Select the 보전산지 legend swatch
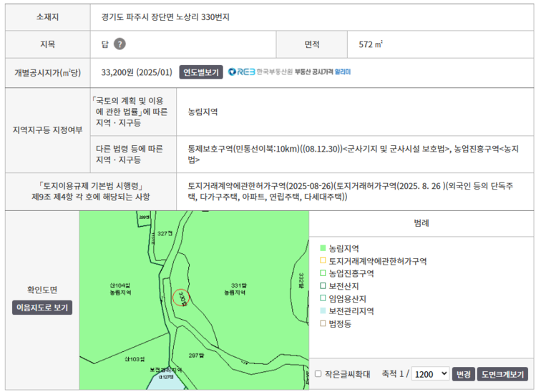The height and width of the screenshot is (392, 536). pyautogui.click(x=323, y=285)
